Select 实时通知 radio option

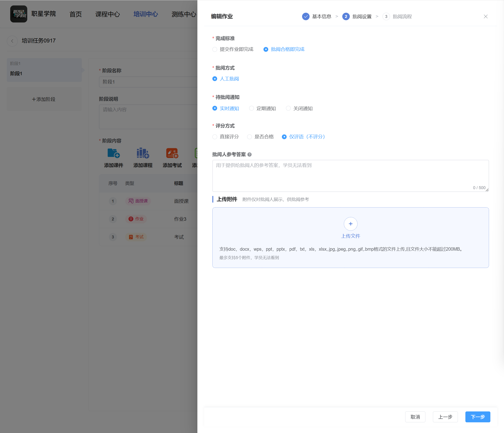tap(226, 109)
